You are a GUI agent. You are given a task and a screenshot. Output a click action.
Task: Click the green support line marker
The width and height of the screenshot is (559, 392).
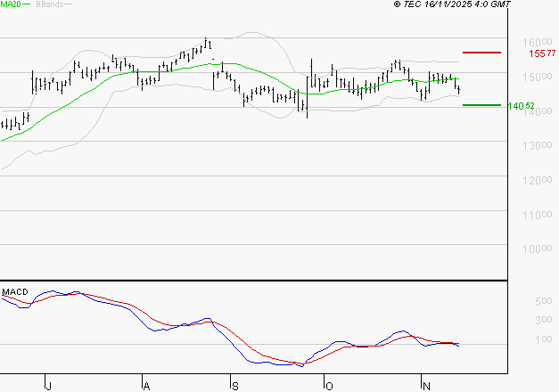pos(481,105)
